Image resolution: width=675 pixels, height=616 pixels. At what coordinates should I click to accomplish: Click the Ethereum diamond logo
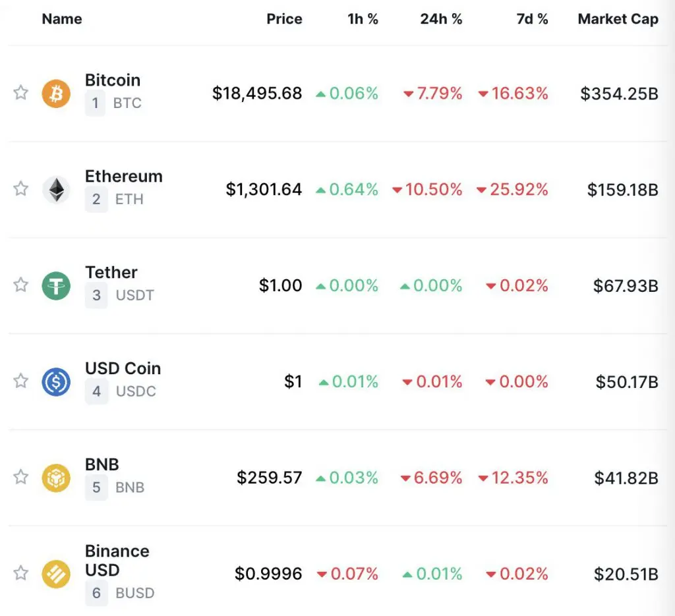tap(56, 189)
